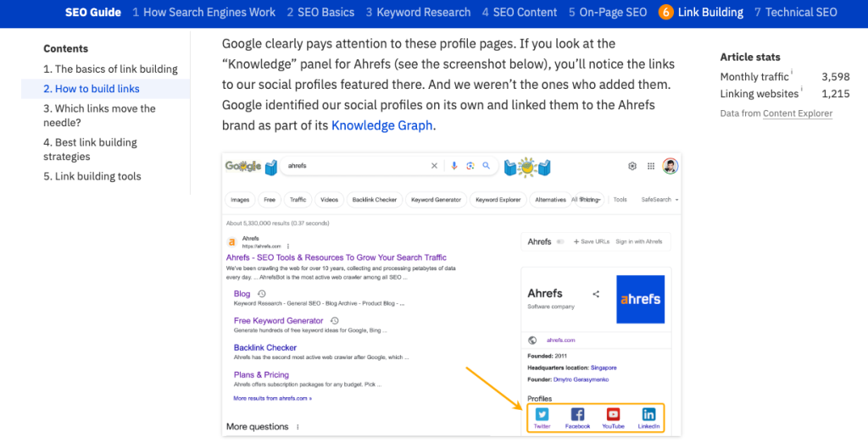
Task: Open the Knowledge Graph link
Action: [x=382, y=125]
